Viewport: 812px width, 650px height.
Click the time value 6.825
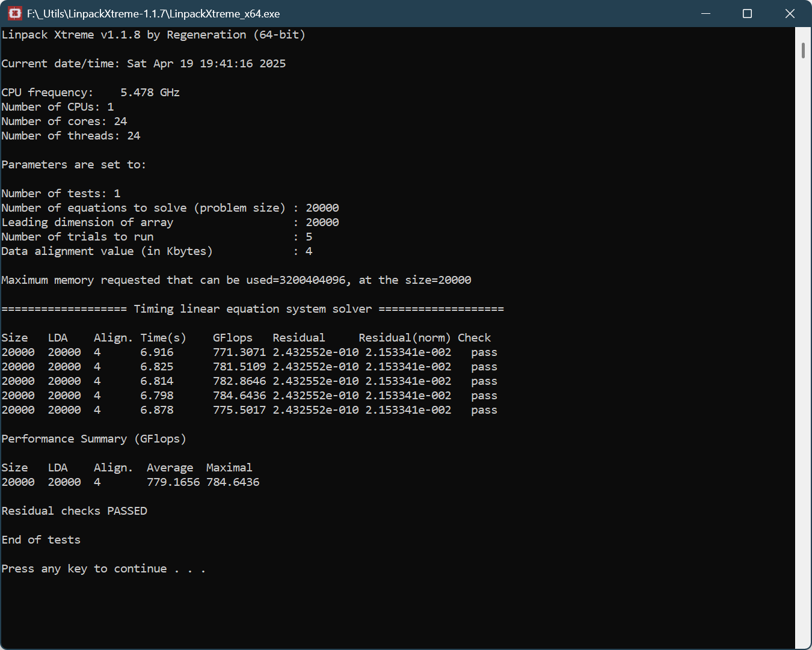pyautogui.click(x=157, y=367)
